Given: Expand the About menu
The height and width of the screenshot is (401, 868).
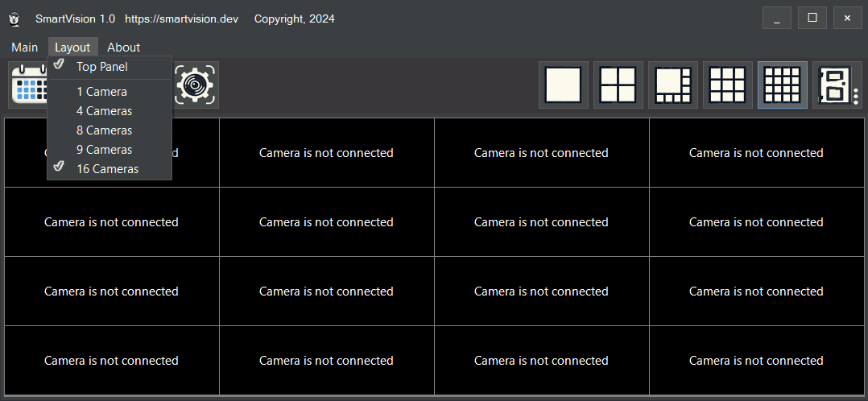Looking at the screenshot, I should point(123,48).
